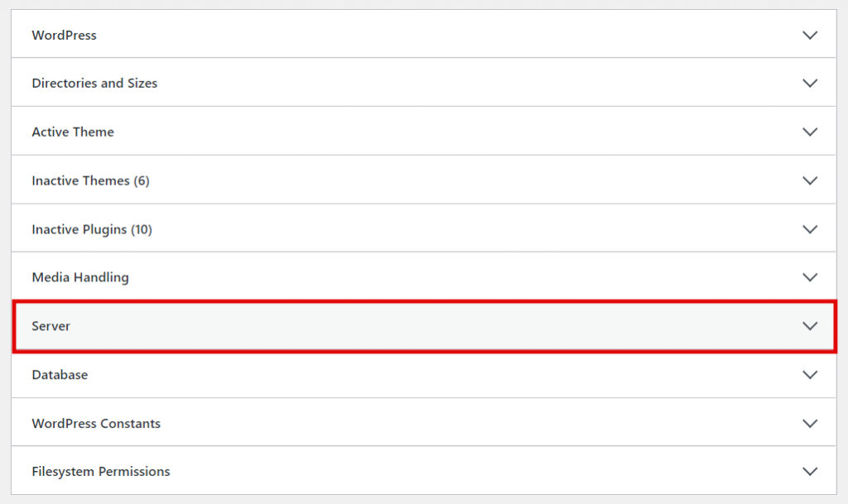
Task: Click the Filesystem Permissions section header
Action: 100,471
